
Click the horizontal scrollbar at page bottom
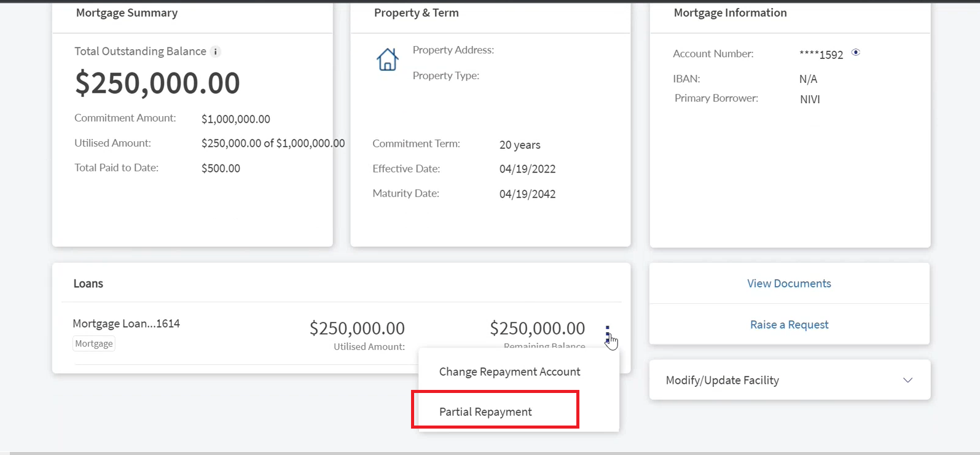tap(490, 453)
